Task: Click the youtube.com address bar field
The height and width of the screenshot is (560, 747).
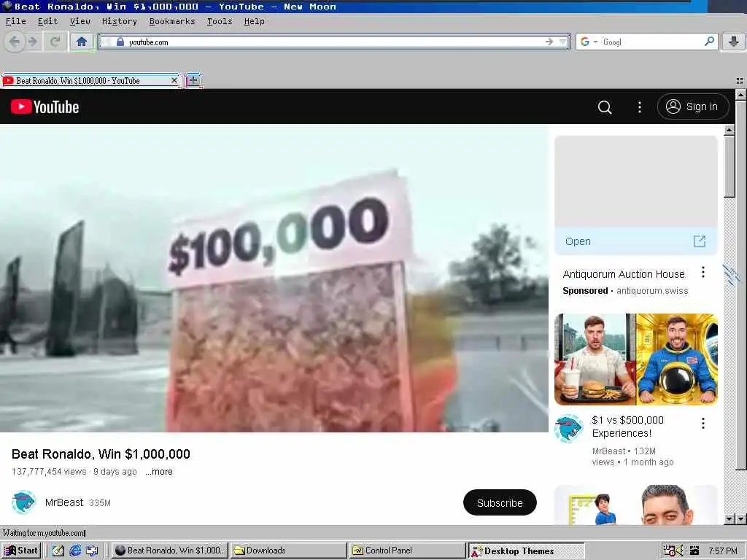Action: 333,42
